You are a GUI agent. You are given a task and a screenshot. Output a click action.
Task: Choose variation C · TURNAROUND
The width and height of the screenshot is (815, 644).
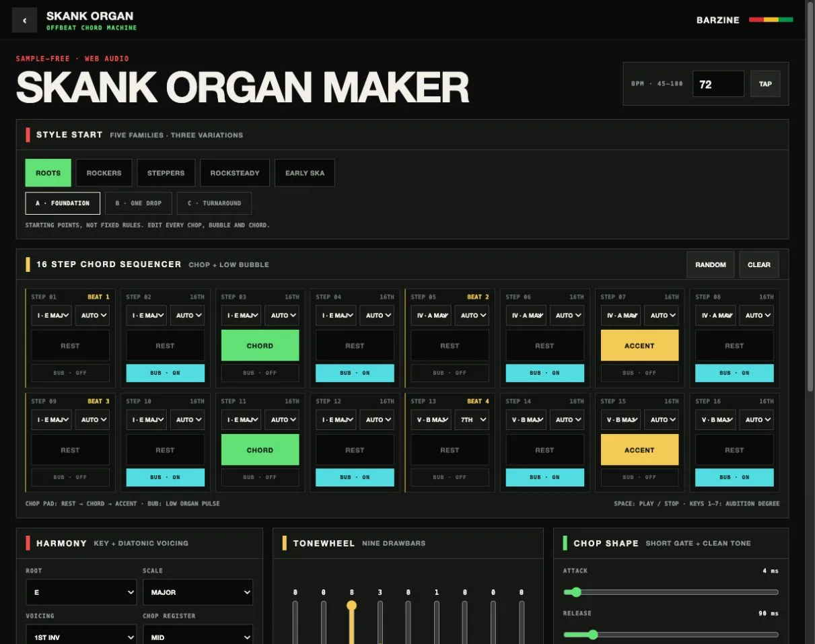click(x=214, y=203)
